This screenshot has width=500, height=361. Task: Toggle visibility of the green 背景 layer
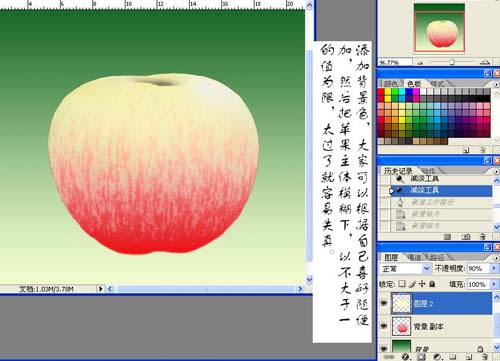(384, 348)
